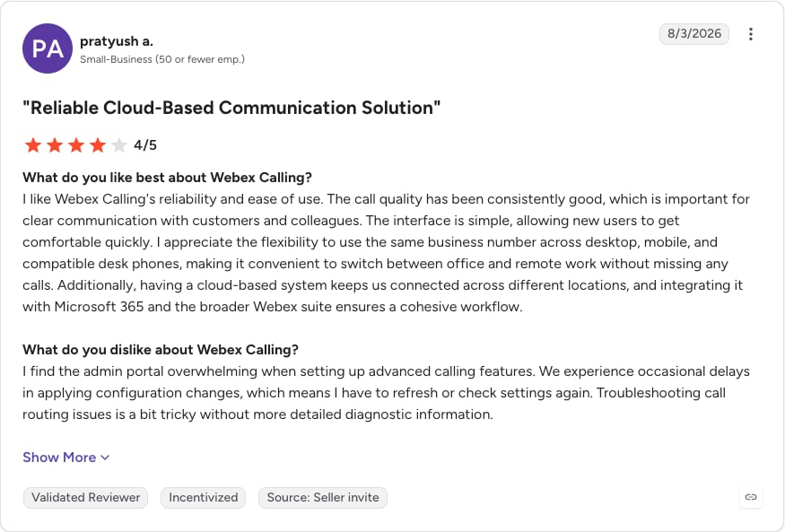785x532 pixels.
Task: Click the Small-Business company size label
Action: point(162,59)
